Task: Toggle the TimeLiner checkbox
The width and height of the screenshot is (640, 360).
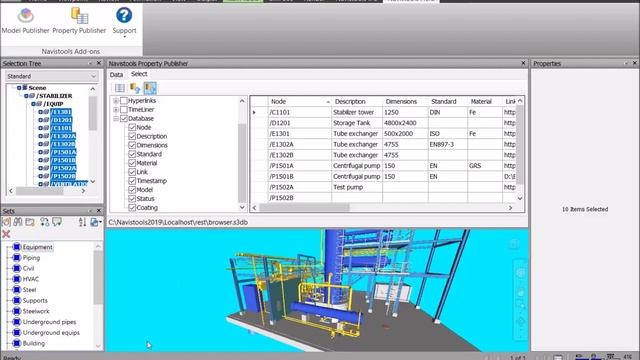Action: (x=124, y=109)
